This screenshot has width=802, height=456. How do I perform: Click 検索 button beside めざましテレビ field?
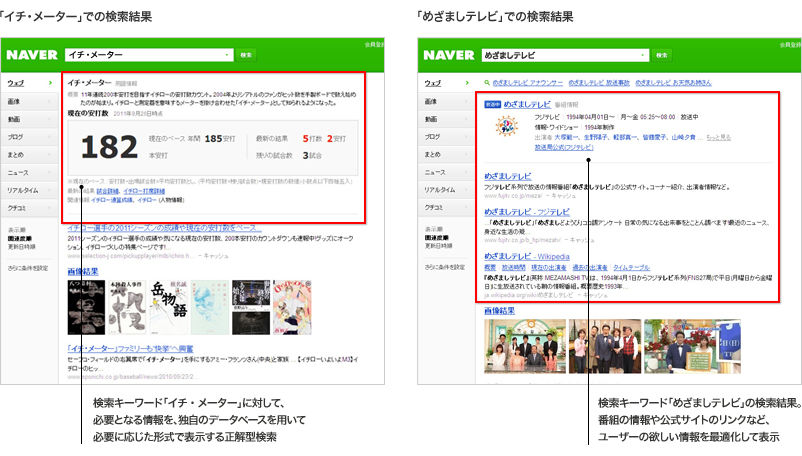(662, 55)
